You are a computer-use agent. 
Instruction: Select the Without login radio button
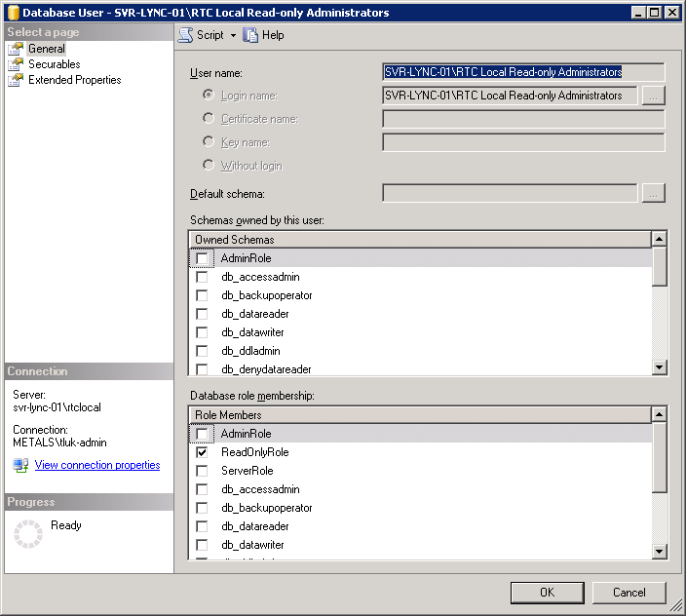coord(209,165)
